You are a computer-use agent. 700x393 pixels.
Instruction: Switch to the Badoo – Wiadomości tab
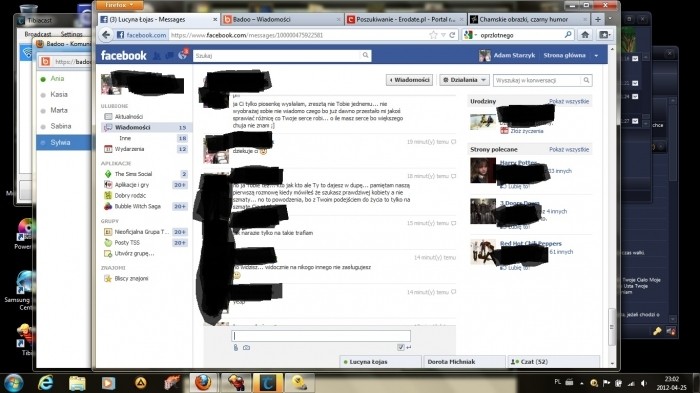pos(281,19)
